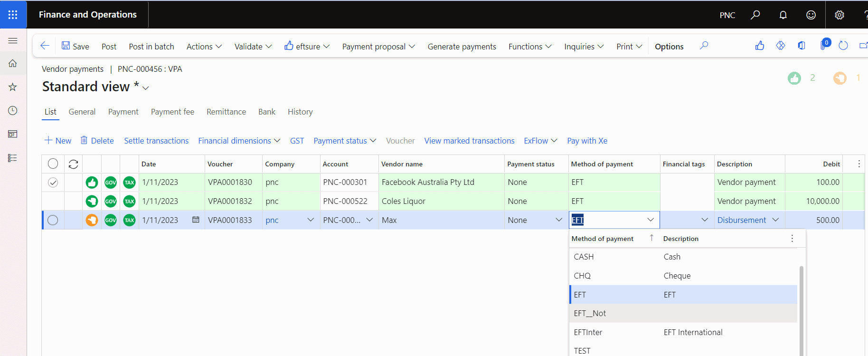
Task: Open the Validate menu
Action: click(253, 47)
